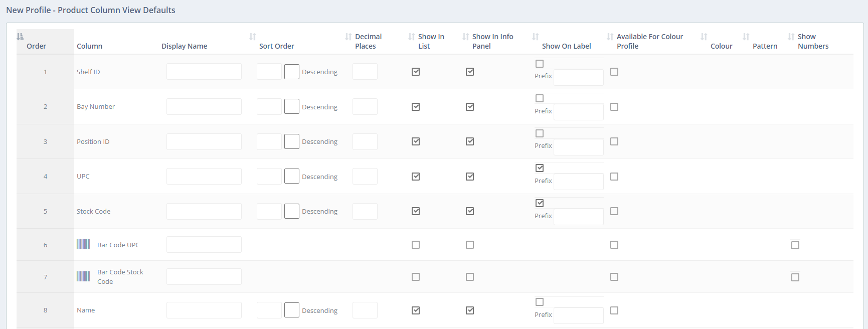Click Sort Order column sort icon

[253, 37]
